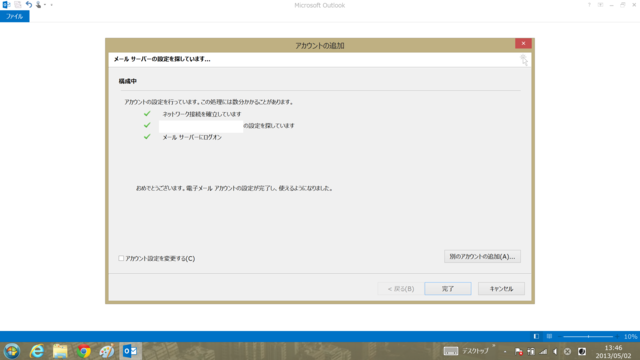Click ネットワーク接続を確立しています status line
Screen dimensions: 640x360
coord(202,114)
